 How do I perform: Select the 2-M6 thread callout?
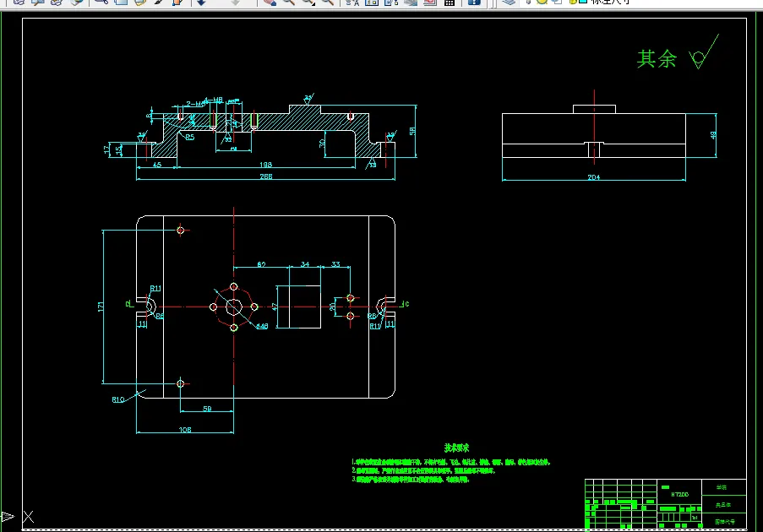tap(194, 104)
